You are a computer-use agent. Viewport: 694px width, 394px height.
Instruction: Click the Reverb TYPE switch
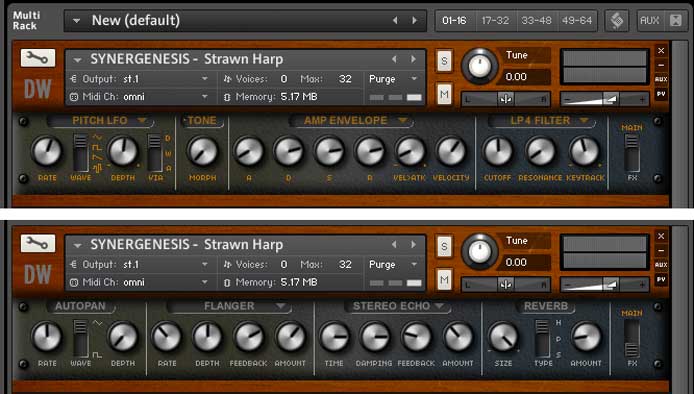click(x=542, y=339)
